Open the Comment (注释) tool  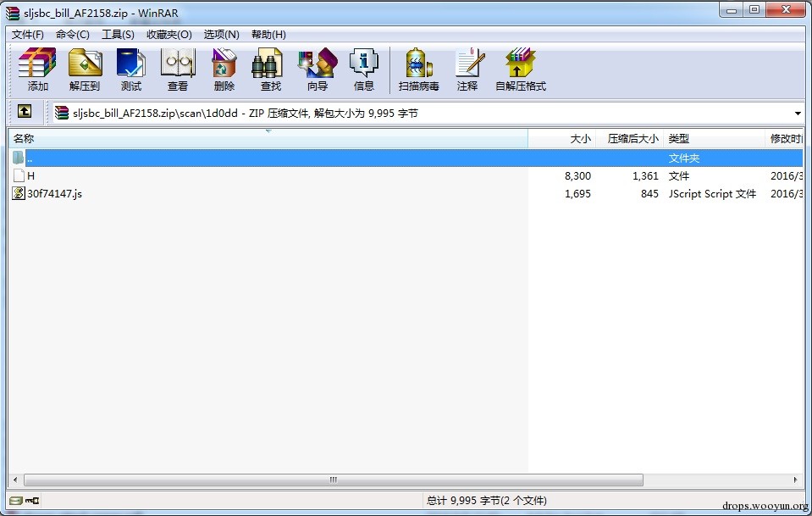(467, 70)
